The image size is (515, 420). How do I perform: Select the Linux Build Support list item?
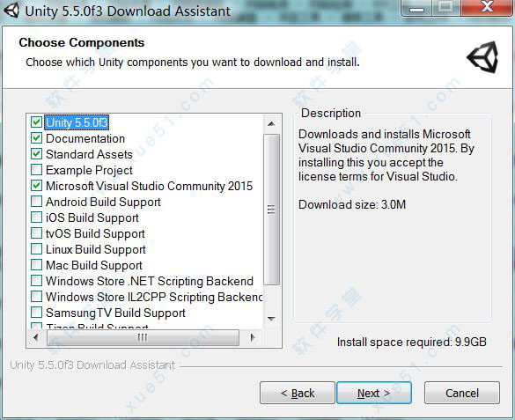coord(96,249)
